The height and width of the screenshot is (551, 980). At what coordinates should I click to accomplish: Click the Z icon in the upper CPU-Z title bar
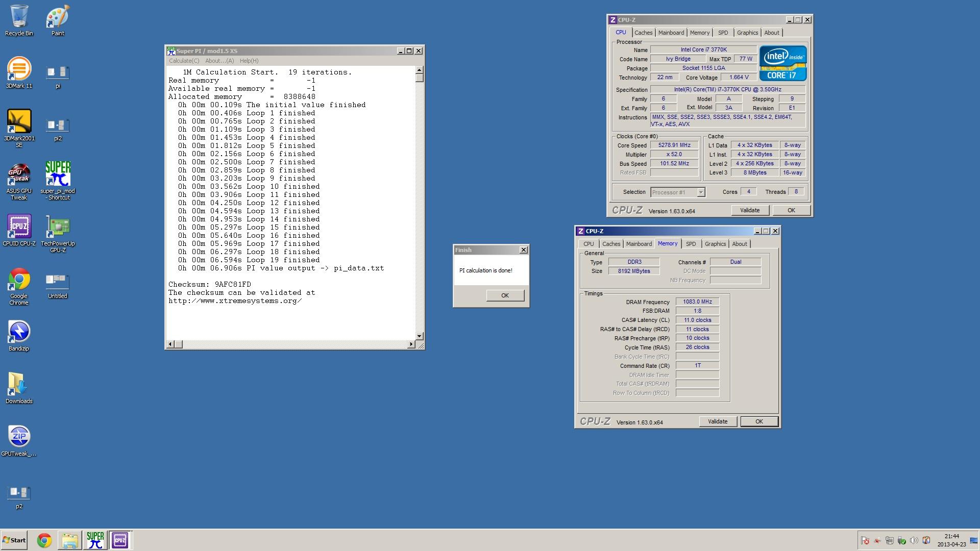point(612,20)
